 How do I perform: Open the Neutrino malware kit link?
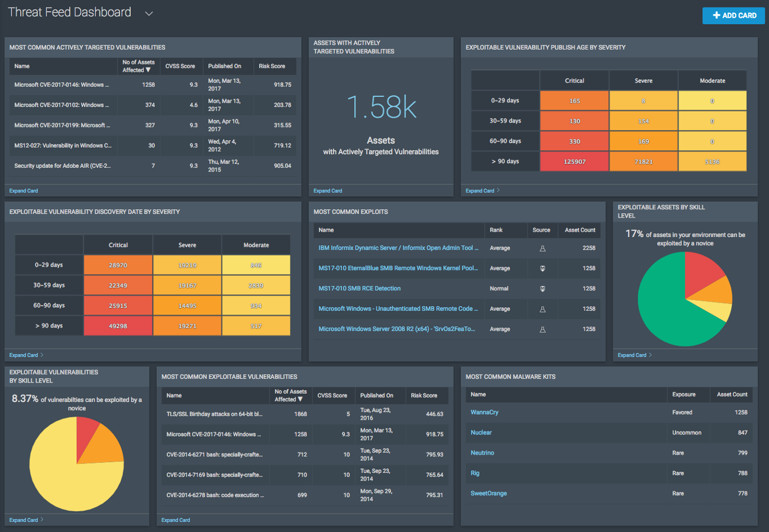point(482,453)
